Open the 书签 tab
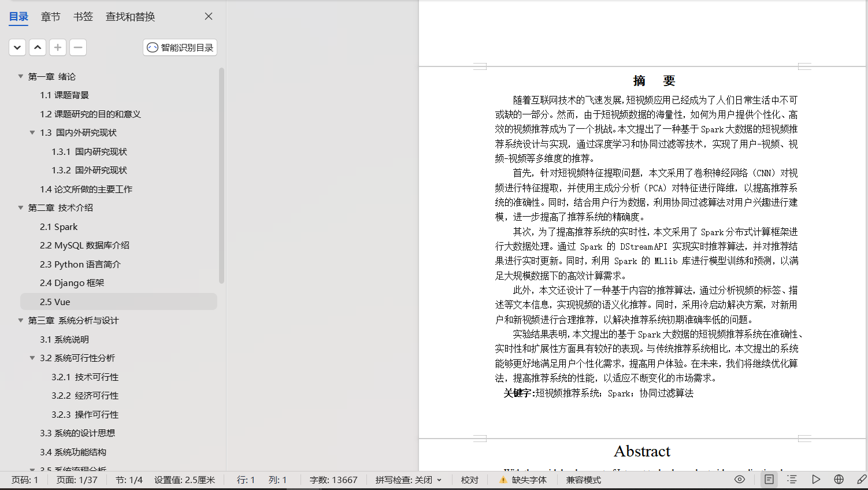Viewport: 868px width, 490px height. tap(83, 17)
